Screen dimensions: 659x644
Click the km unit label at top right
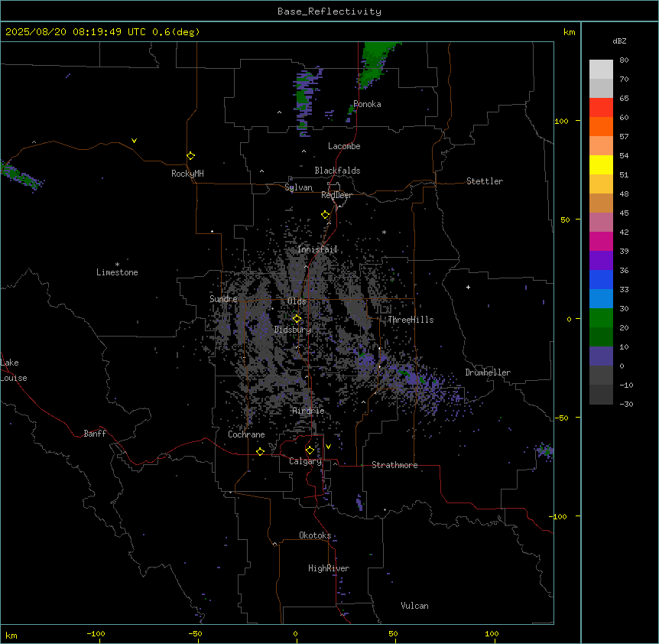(x=569, y=32)
